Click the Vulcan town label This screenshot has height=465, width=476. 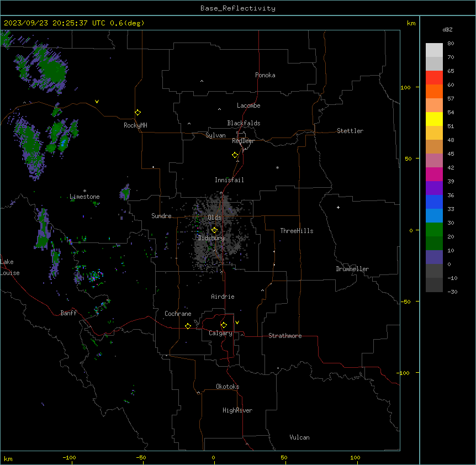[x=300, y=437]
